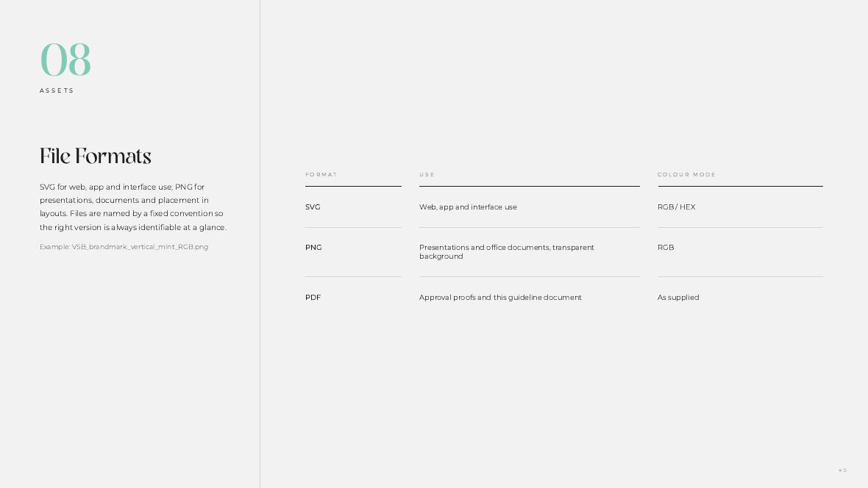Select the SVG format cell
This screenshot has height=488, width=868.
313,207
